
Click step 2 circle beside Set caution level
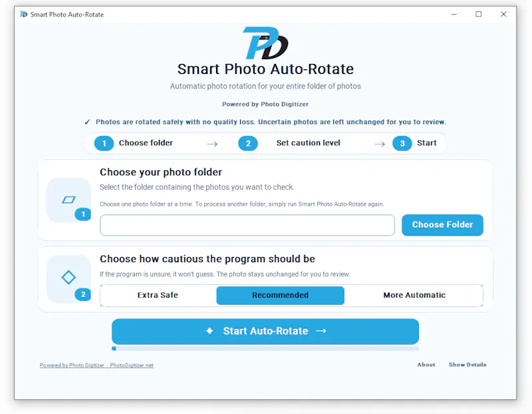click(x=247, y=143)
